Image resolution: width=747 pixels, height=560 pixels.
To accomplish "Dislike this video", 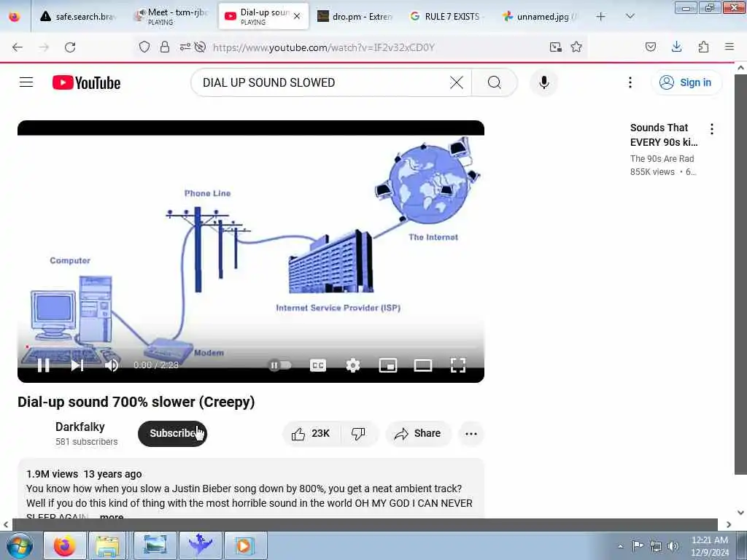I will pyautogui.click(x=358, y=433).
